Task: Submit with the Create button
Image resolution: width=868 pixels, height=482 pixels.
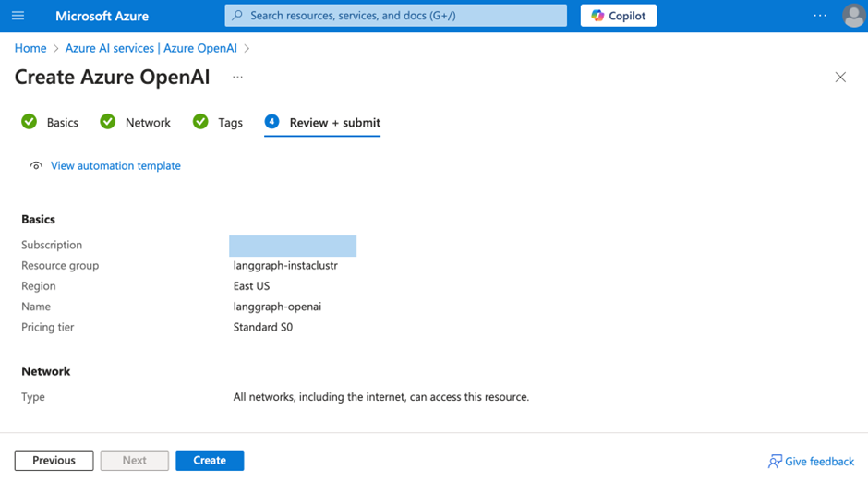Action: (210, 461)
